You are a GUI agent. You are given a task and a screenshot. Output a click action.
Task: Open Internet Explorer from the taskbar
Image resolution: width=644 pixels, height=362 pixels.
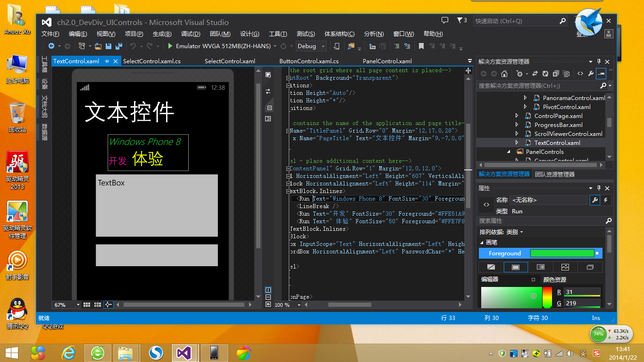(68, 352)
